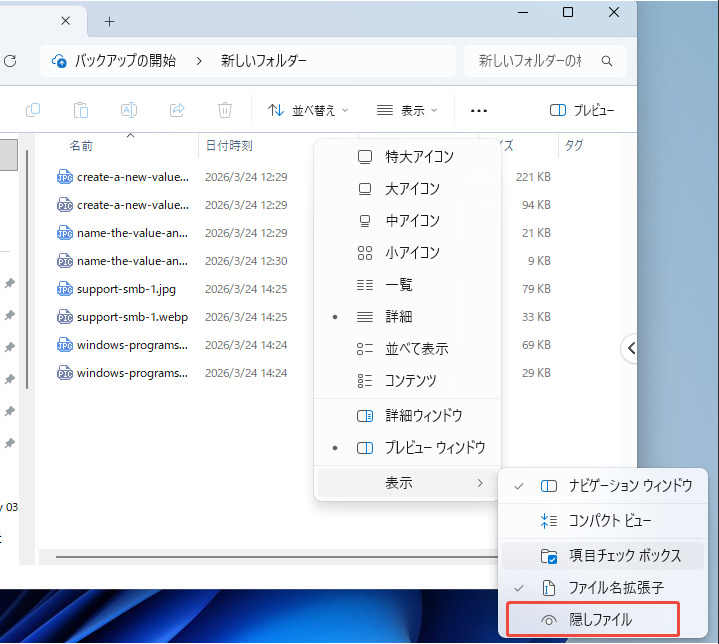
Task: Select file name support-smb-1.webp
Action: pyautogui.click(x=133, y=317)
